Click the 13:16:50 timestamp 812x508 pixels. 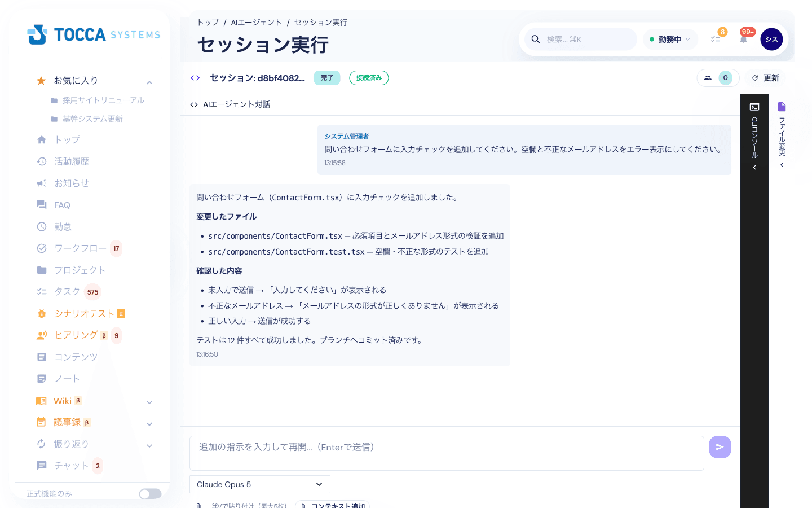(x=207, y=354)
